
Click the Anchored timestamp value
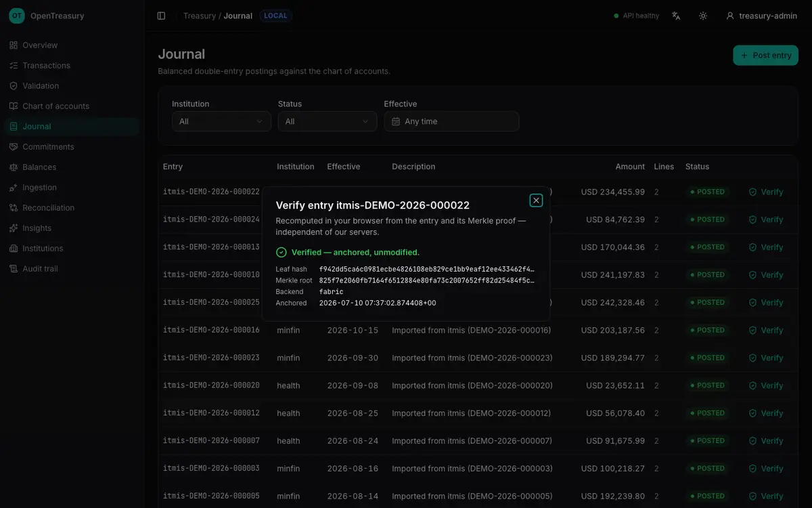378,303
